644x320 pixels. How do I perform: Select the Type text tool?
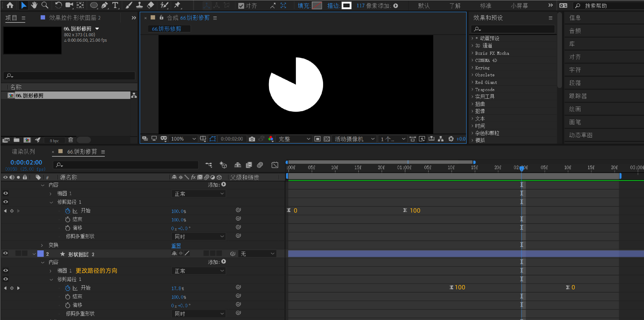(115, 5)
